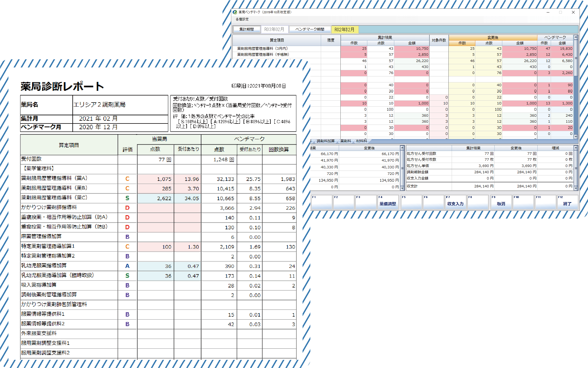
Task: Click the 算定項目 column header in app window
Action: point(277,40)
